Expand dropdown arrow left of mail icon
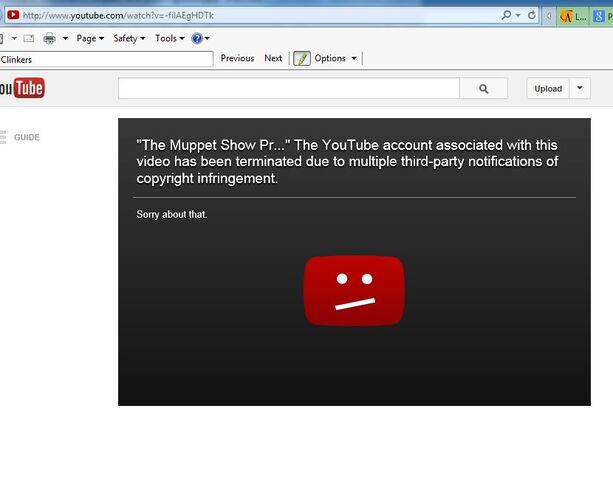This screenshot has width=613, height=479. (14, 38)
